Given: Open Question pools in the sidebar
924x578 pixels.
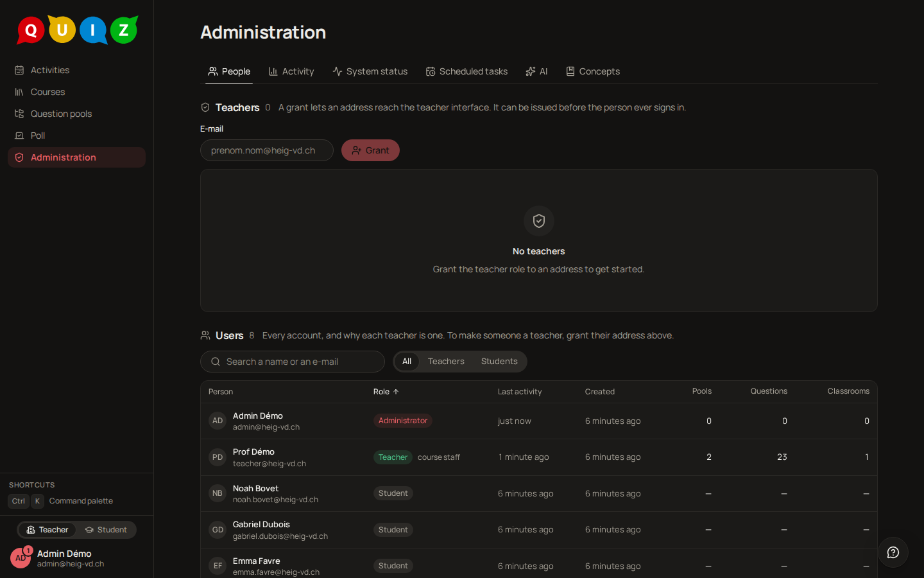Looking at the screenshot, I should point(76,114).
